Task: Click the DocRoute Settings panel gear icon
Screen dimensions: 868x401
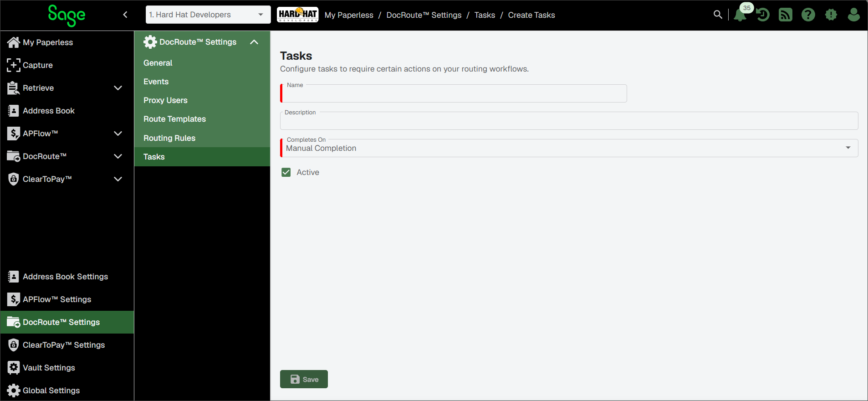Action: click(x=150, y=42)
